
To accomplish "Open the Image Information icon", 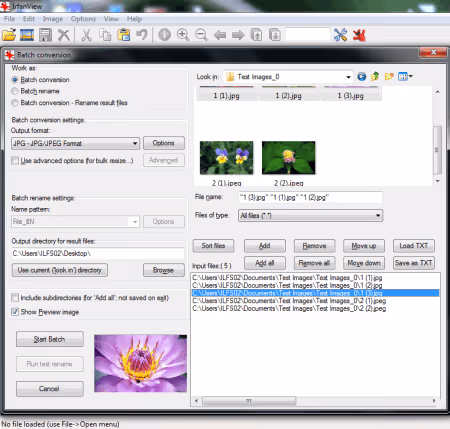I will point(164,35).
